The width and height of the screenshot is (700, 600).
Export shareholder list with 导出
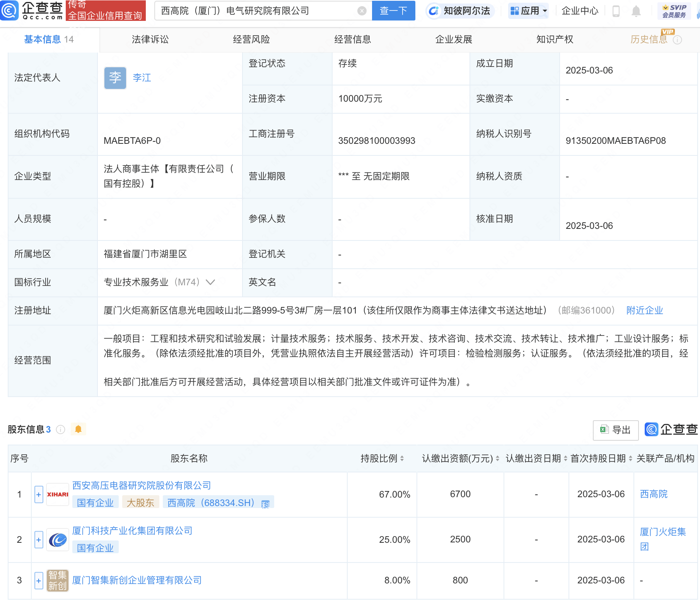coord(616,430)
